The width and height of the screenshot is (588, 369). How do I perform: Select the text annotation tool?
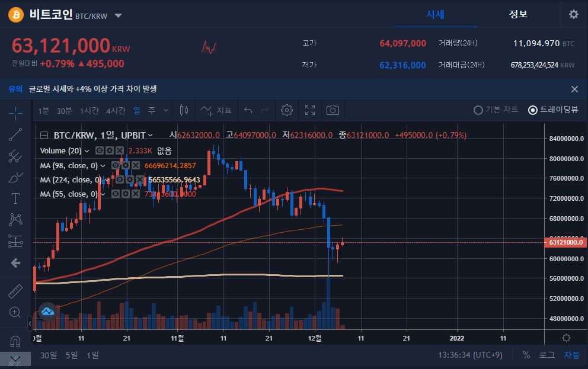[x=15, y=198]
